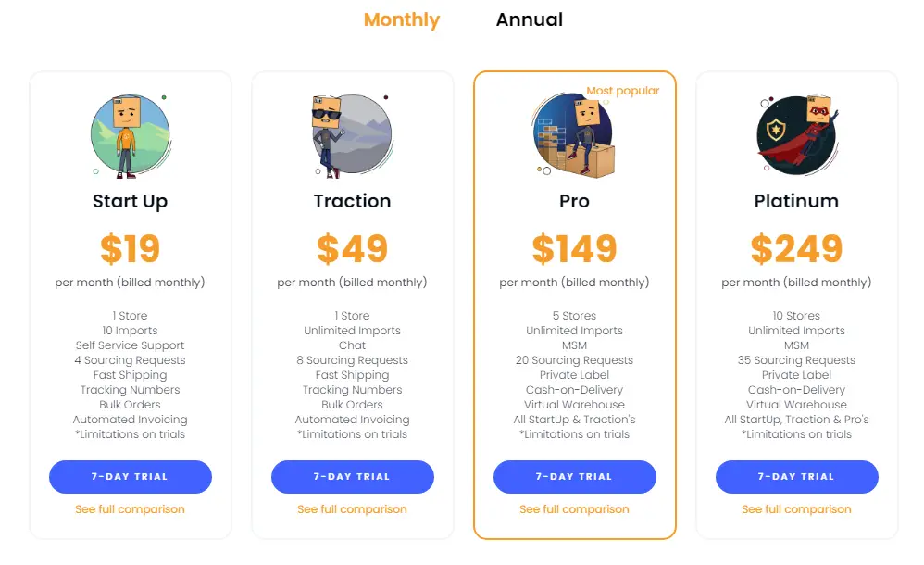Start the 7-day trial for Start Up
Screen dimensions: 924x565
(x=131, y=476)
